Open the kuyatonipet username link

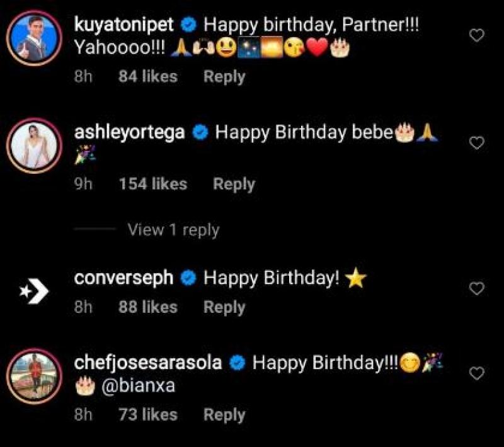[x=125, y=25]
